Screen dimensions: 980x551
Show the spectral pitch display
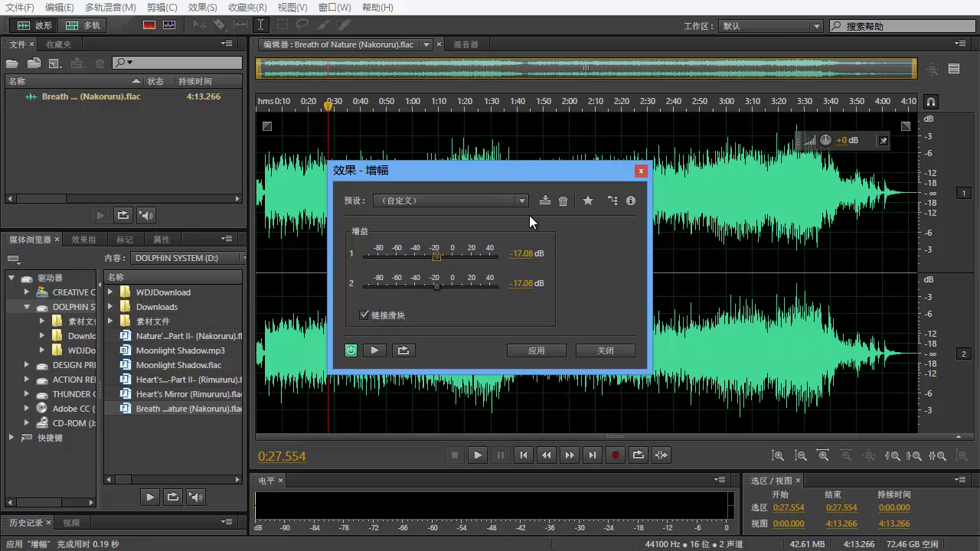169,25
